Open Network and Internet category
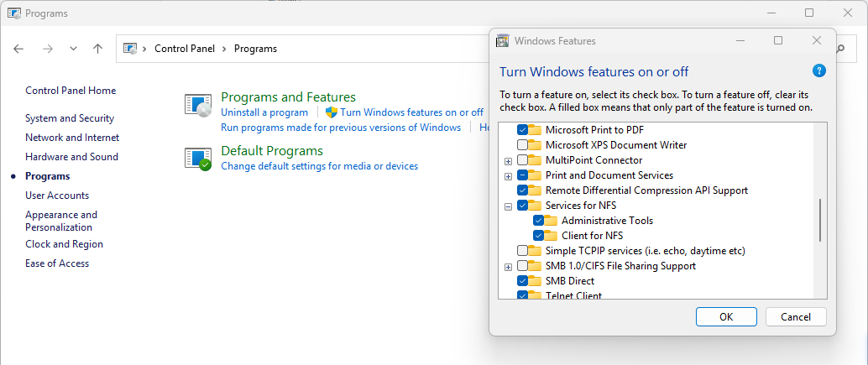Screen dimensions: 868x365 pyautogui.click(x=72, y=137)
